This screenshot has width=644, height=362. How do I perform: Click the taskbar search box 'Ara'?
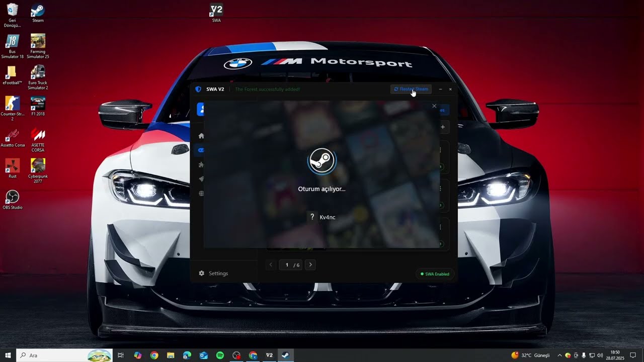[x=65, y=355]
